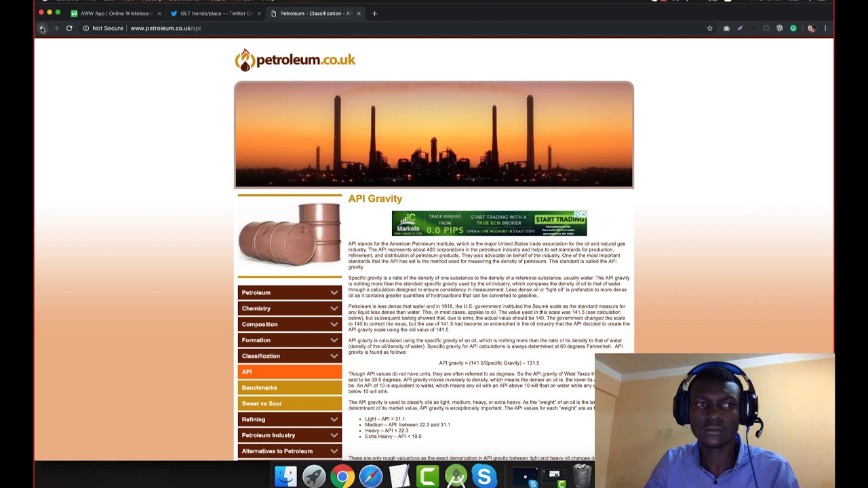This screenshot has width=868, height=488.
Task: Open Camtasia from the Dock
Action: [428, 476]
